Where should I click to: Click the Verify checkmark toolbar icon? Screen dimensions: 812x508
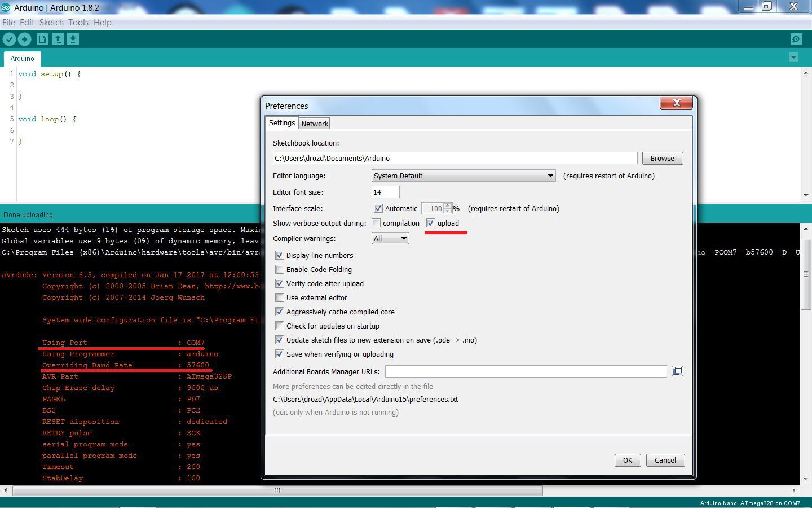coord(9,39)
